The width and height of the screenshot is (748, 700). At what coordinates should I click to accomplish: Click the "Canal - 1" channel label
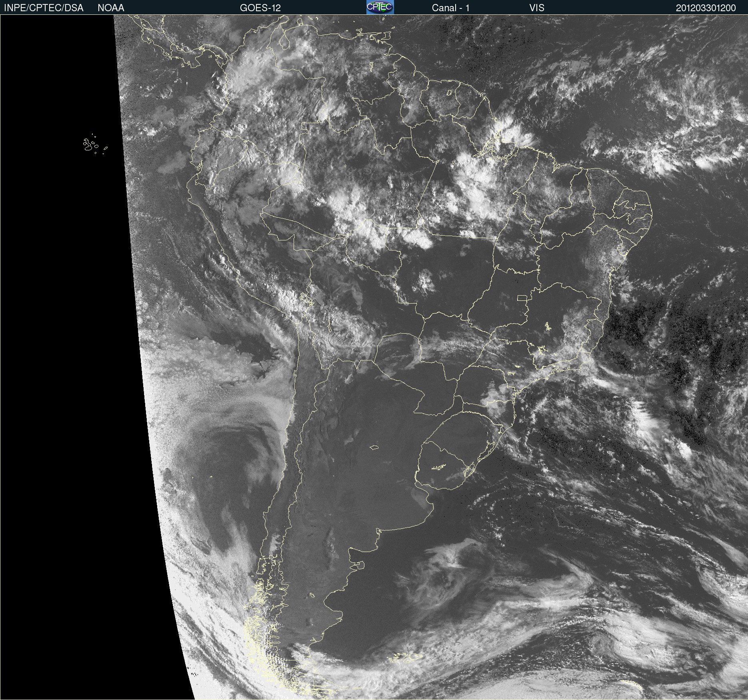point(451,8)
